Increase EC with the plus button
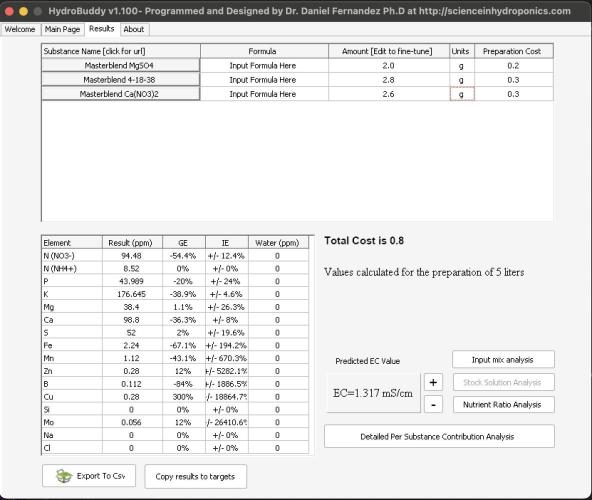Viewport: 592px width, 500px height. click(433, 383)
